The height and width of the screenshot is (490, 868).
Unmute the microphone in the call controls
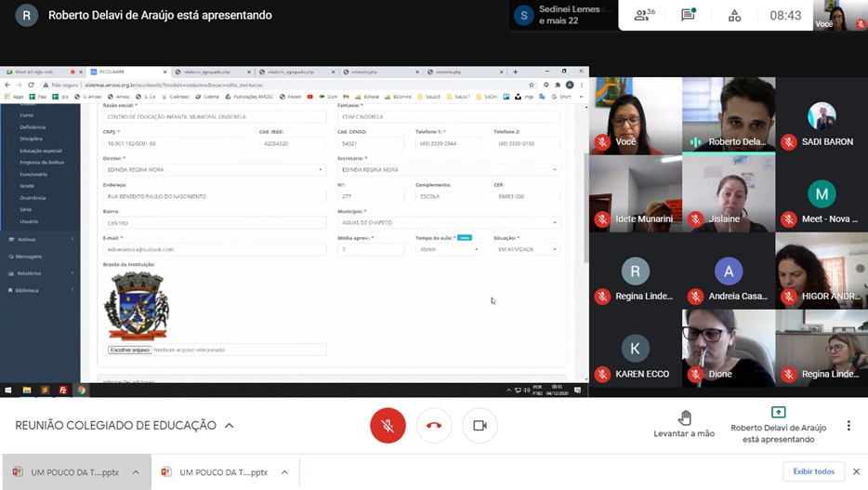point(388,426)
